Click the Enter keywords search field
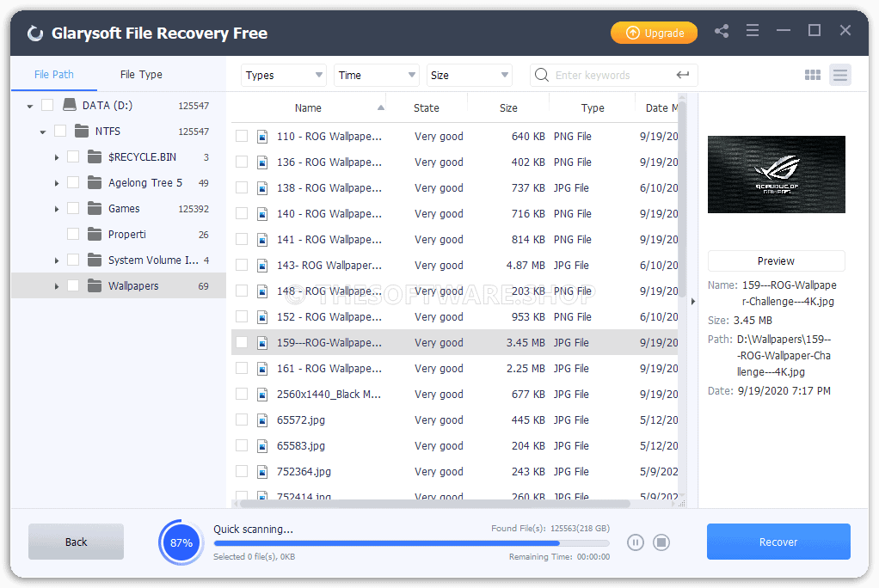Viewport: 879px width, 588px height. [613, 75]
